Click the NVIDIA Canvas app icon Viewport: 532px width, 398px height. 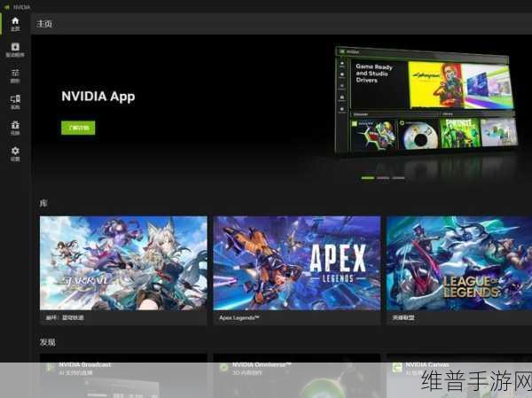[x=397, y=368]
